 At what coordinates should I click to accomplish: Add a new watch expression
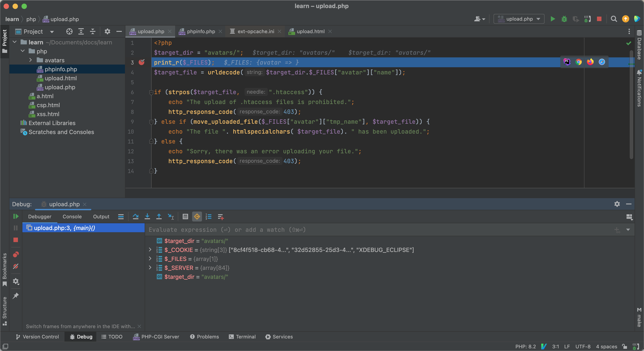click(x=221, y=216)
